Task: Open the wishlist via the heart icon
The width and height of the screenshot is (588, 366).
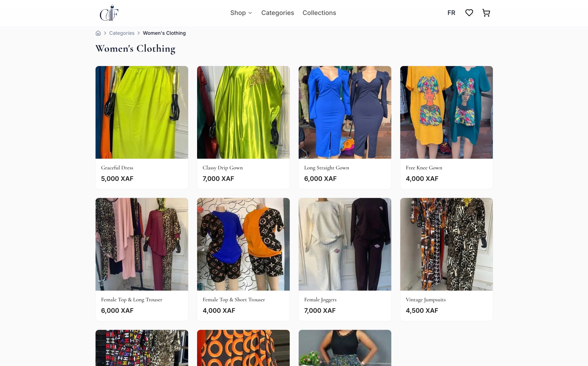Action: [x=469, y=12]
